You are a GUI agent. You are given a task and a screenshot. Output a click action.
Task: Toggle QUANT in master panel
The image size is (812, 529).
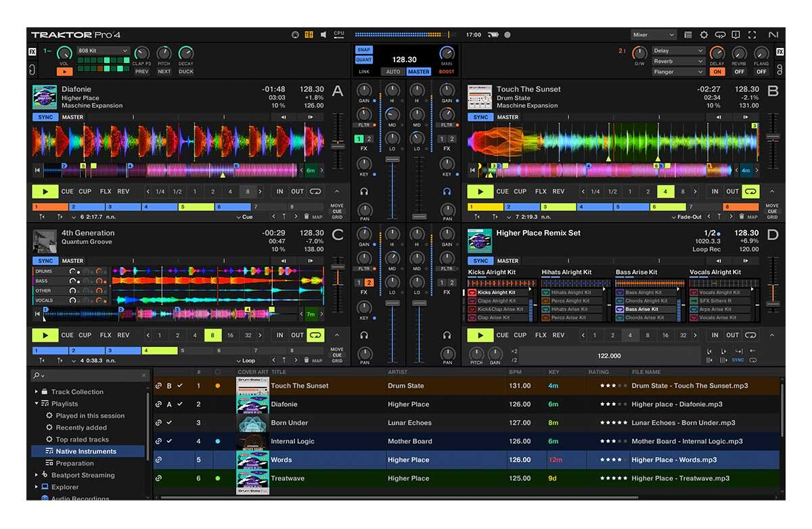[x=364, y=60]
